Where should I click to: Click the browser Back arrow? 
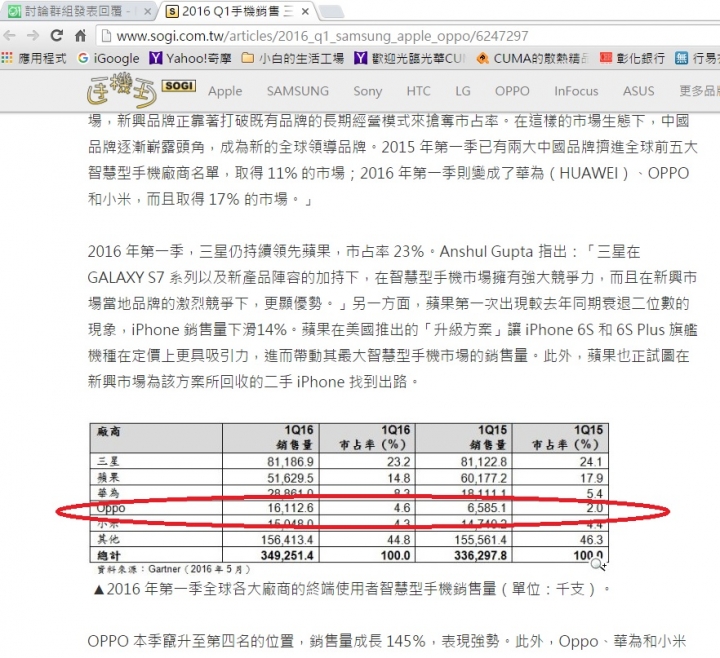pyautogui.click(x=10, y=35)
